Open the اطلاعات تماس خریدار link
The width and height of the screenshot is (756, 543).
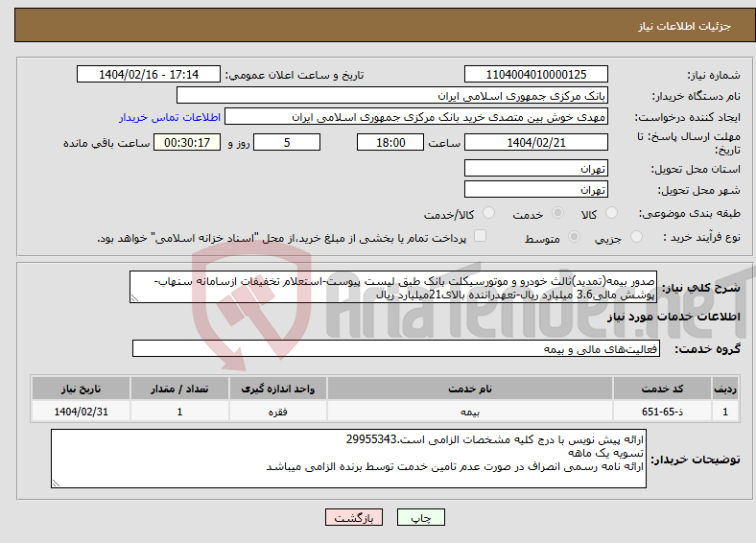170,117
